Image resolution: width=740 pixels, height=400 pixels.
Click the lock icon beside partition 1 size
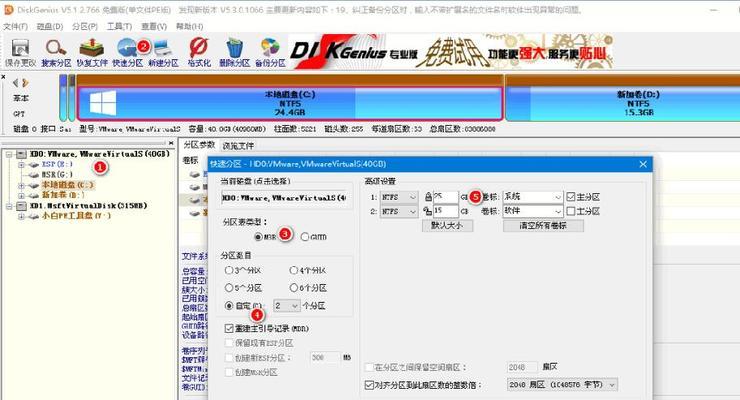(428, 197)
